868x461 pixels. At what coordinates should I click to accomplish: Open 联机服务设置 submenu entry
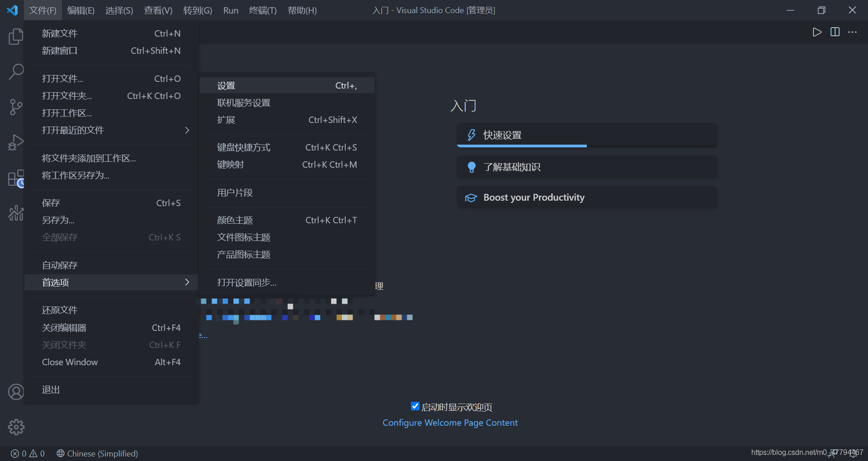pyautogui.click(x=287, y=103)
